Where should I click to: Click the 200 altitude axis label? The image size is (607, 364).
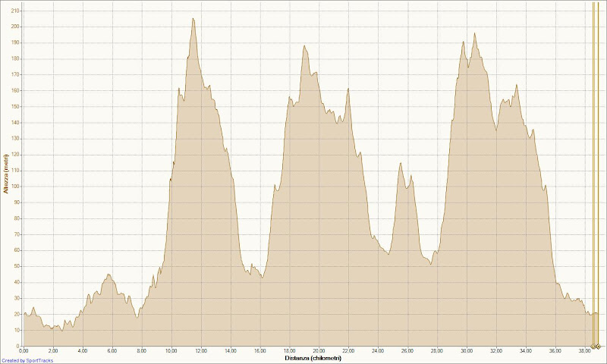pyautogui.click(x=15, y=27)
